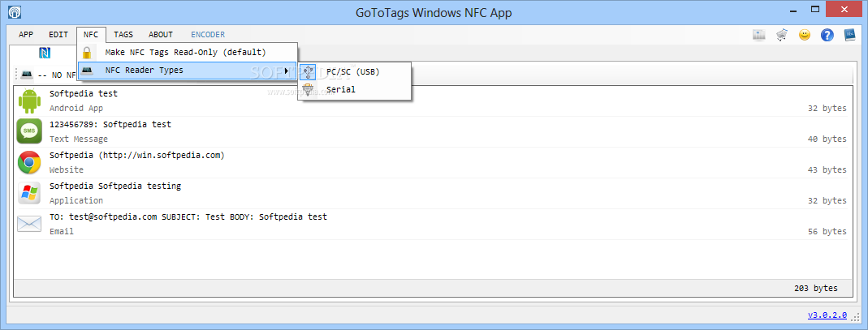Select PC/SC (USB) reader type
The width and height of the screenshot is (868, 330).
click(355, 71)
